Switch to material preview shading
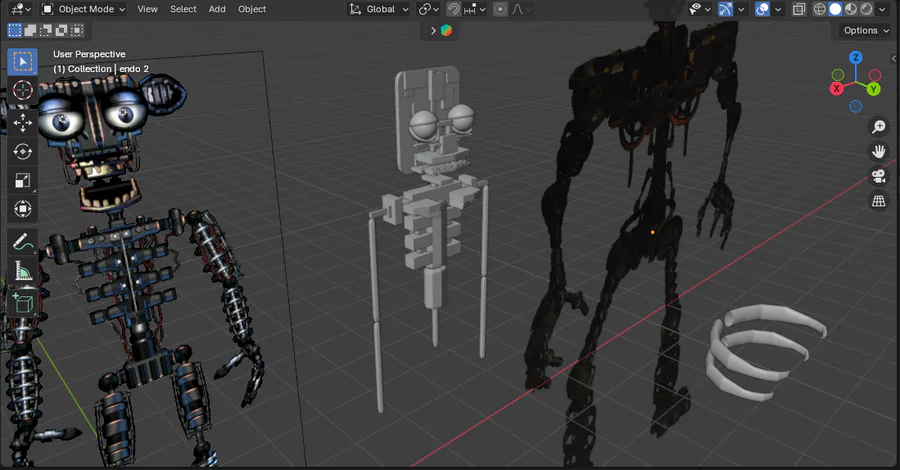 pyautogui.click(x=851, y=9)
